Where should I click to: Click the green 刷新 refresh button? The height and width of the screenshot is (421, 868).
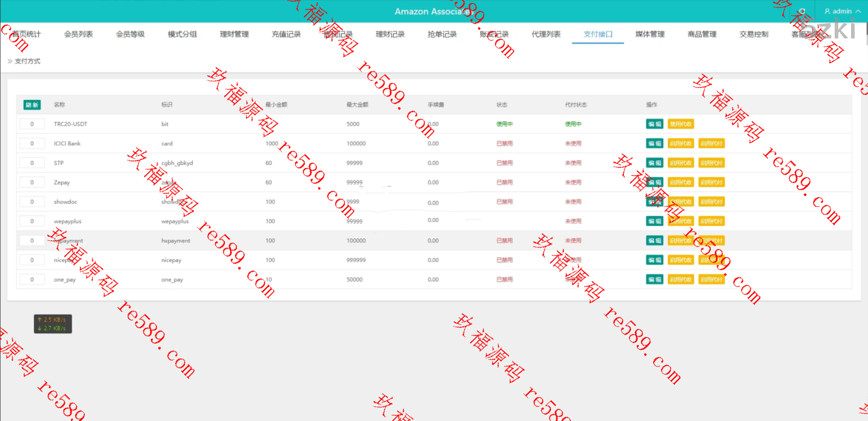point(32,105)
